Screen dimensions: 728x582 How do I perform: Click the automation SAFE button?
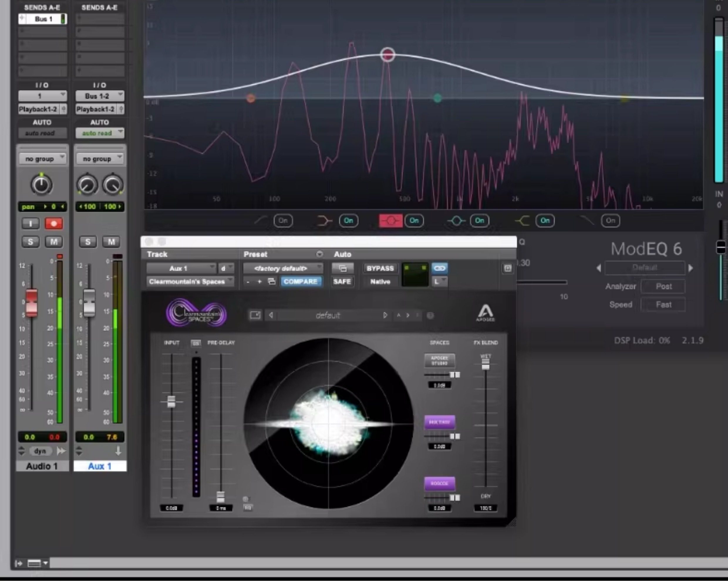[x=342, y=281]
